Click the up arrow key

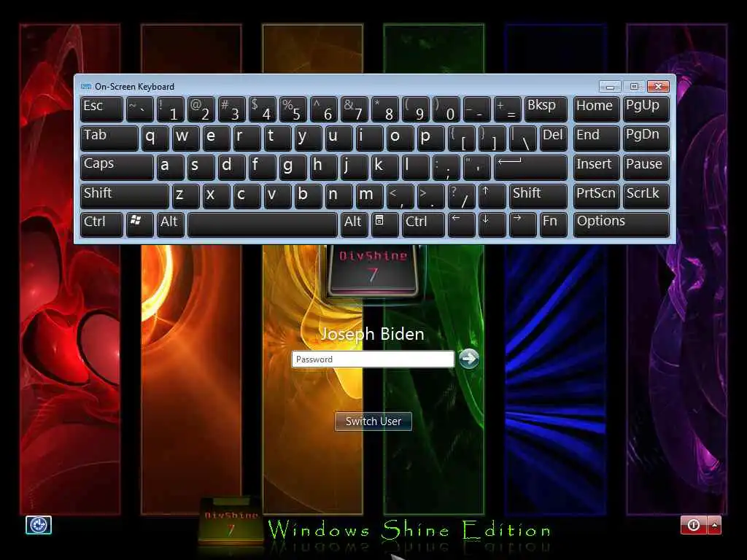coord(492,195)
